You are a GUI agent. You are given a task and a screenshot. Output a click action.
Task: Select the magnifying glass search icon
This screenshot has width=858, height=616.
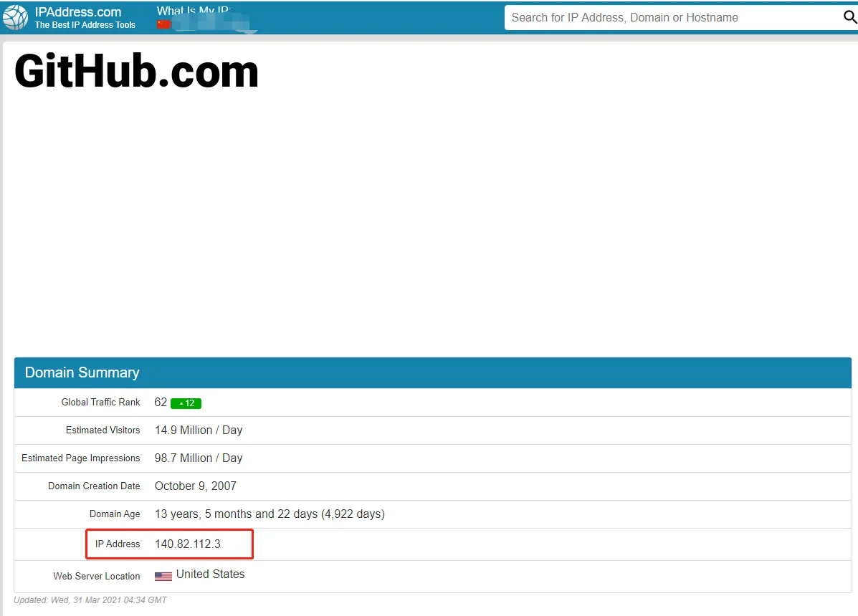point(849,16)
